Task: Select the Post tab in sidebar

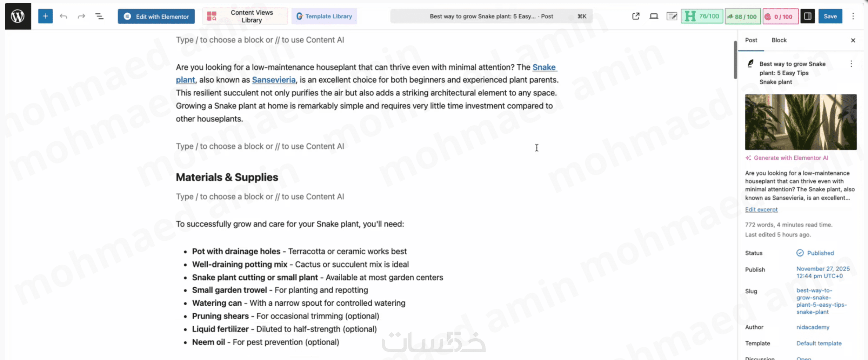Action: 751,40
